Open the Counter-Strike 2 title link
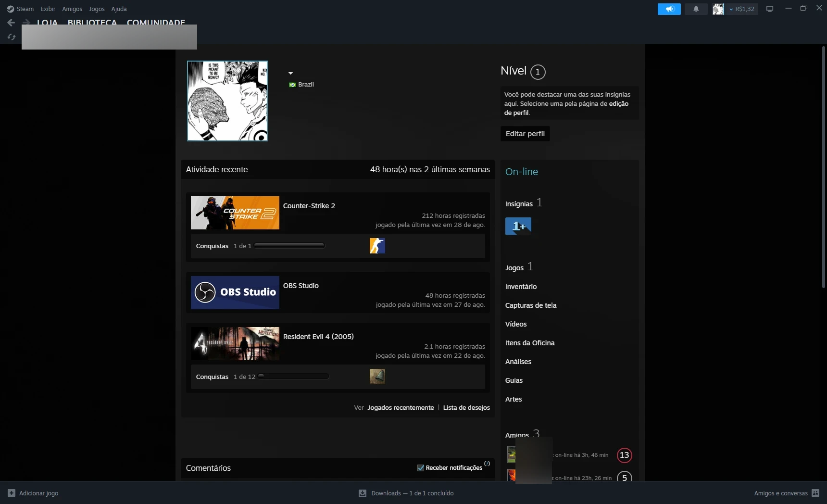This screenshot has width=827, height=504. pyautogui.click(x=309, y=206)
